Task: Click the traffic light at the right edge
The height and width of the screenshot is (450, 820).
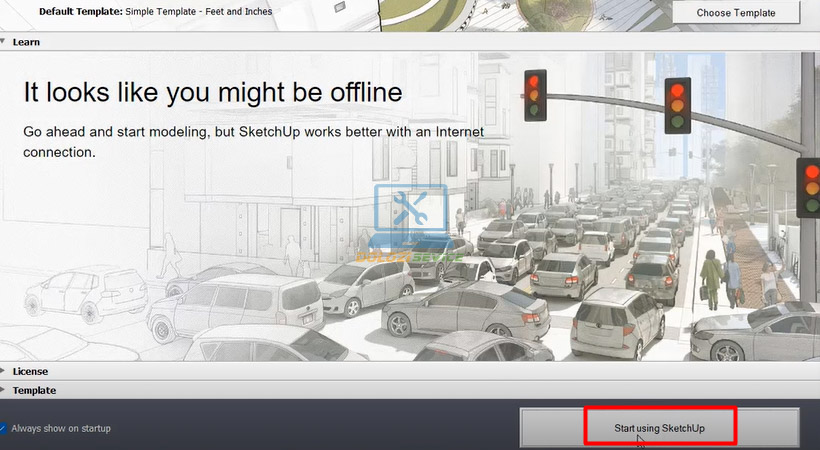Action: click(x=808, y=186)
